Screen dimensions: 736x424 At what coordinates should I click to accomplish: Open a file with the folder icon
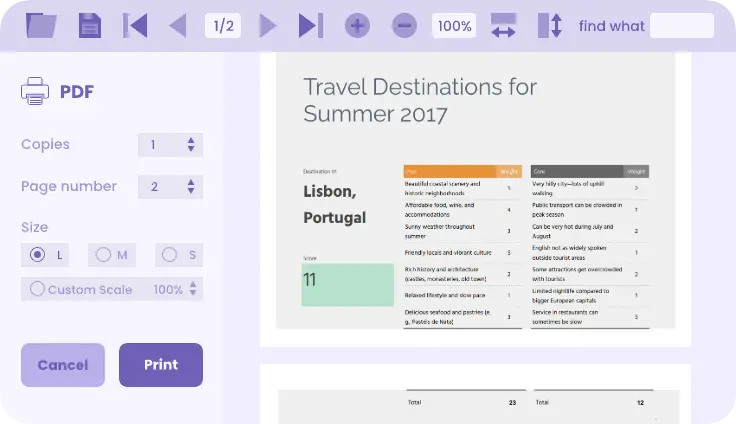tap(41, 25)
